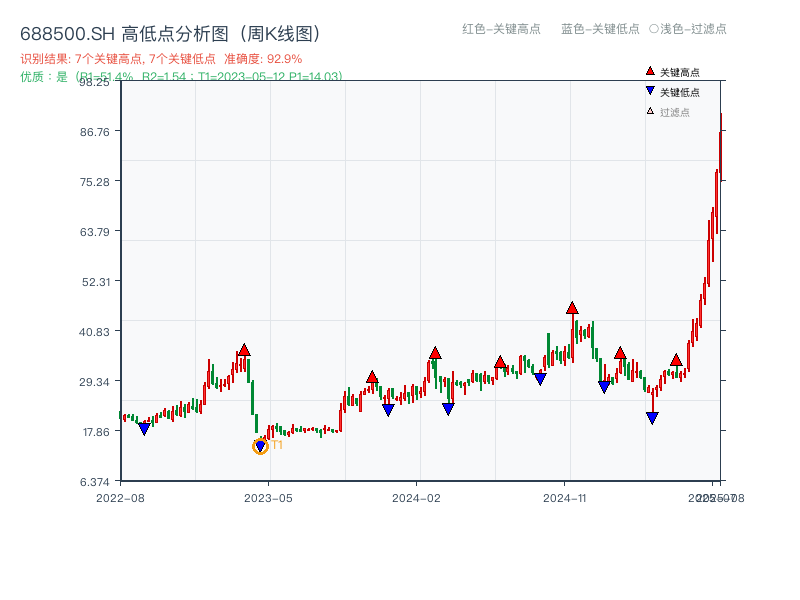The width and height of the screenshot is (800, 600).
Task: Click the orange T1 label text
Action: coord(277,445)
